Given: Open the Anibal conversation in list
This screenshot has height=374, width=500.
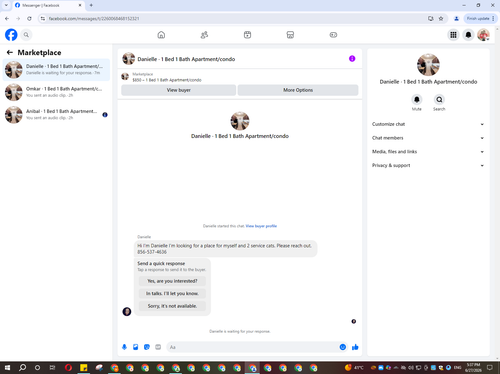Looking at the screenshot, I should click(x=56, y=114).
